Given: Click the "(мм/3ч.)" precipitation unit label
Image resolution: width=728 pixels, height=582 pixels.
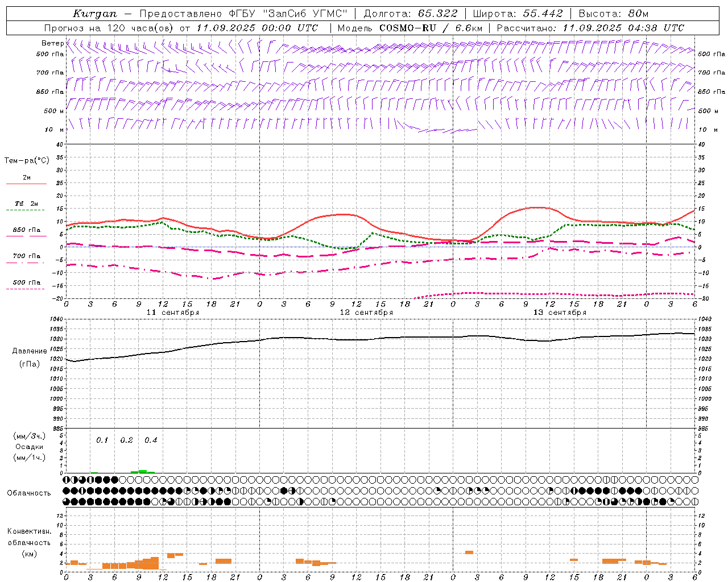Looking at the screenshot, I should tap(30, 436).
